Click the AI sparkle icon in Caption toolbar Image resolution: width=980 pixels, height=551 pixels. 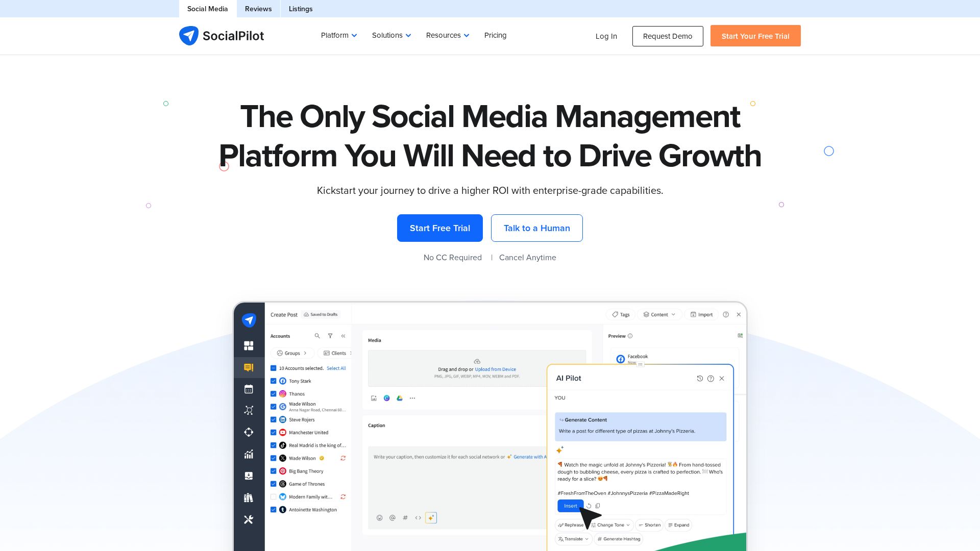click(431, 518)
